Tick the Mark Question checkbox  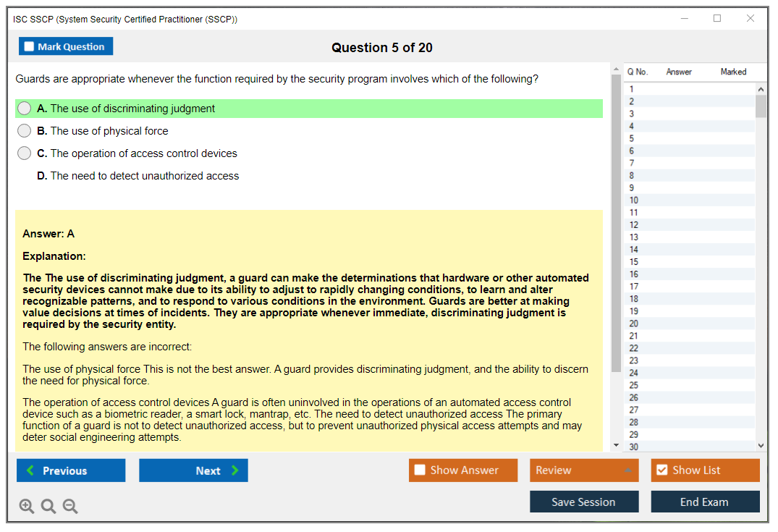click(29, 46)
